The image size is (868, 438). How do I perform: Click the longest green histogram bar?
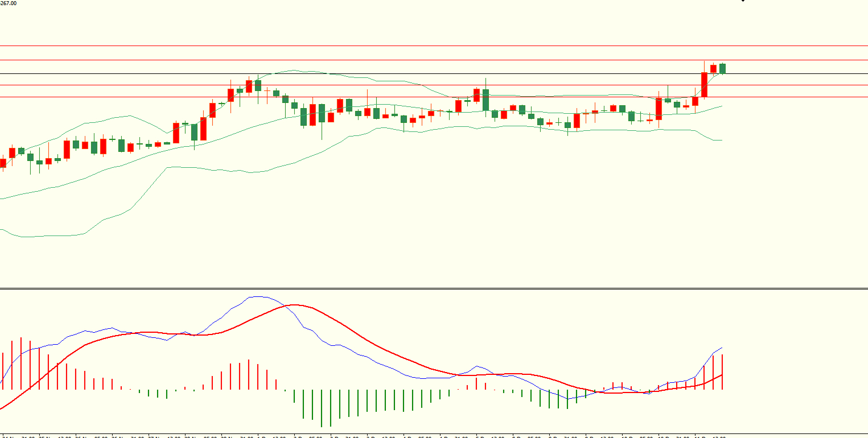pos(322,408)
